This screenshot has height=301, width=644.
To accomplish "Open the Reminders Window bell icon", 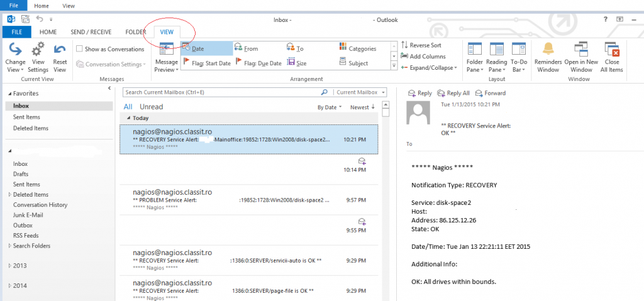I will pyautogui.click(x=548, y=50).
